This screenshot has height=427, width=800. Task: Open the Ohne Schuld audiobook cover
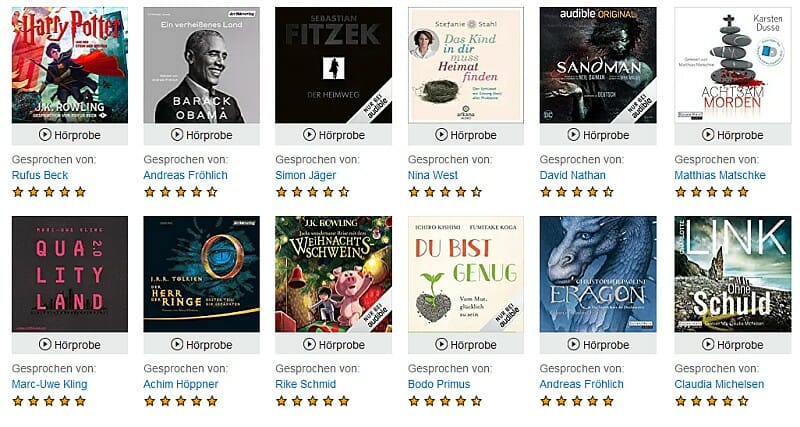click(x=733, y=274)
